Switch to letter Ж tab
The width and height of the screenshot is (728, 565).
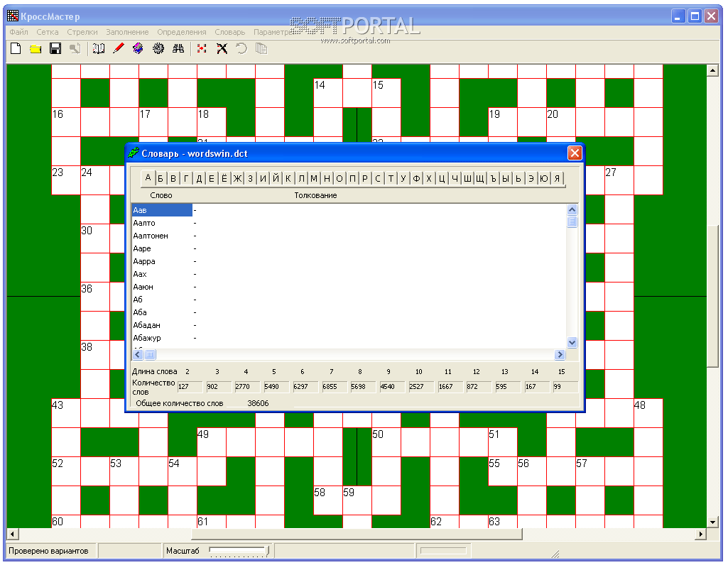(x=237, y=179)
